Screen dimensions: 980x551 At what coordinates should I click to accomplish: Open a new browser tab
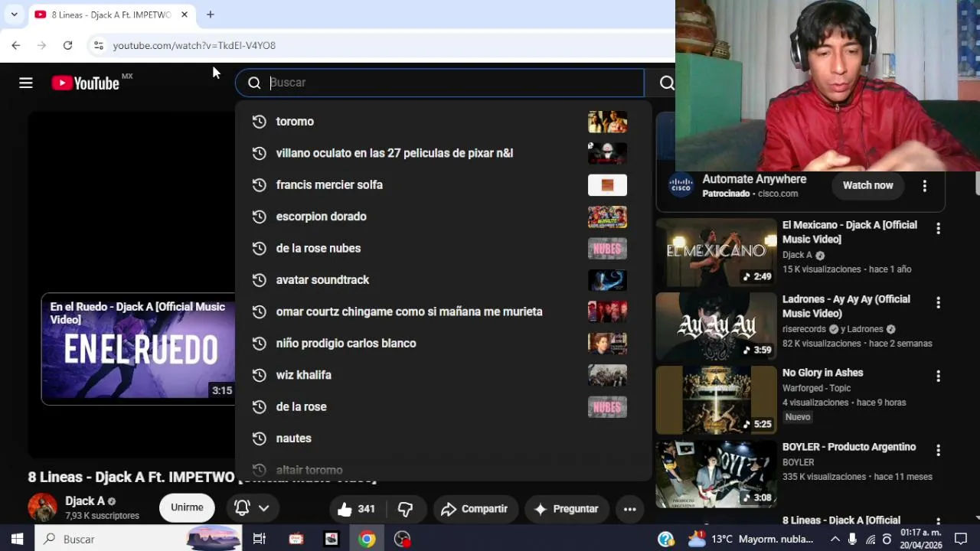pos(210,15)
